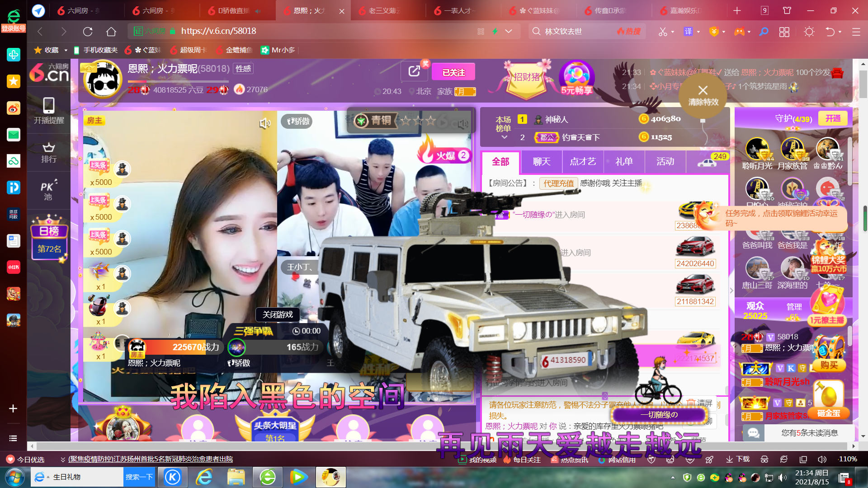The height and width of the screenshot is (488, 868).
Task: Open Internet Explorer from the taskbar
Action: pos(204,477)
